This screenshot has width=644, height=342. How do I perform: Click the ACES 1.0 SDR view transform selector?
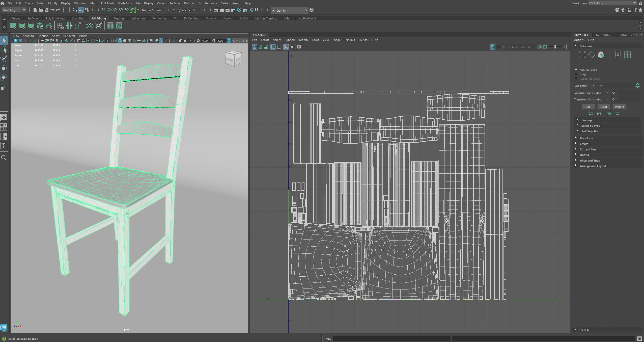(240, 41)
